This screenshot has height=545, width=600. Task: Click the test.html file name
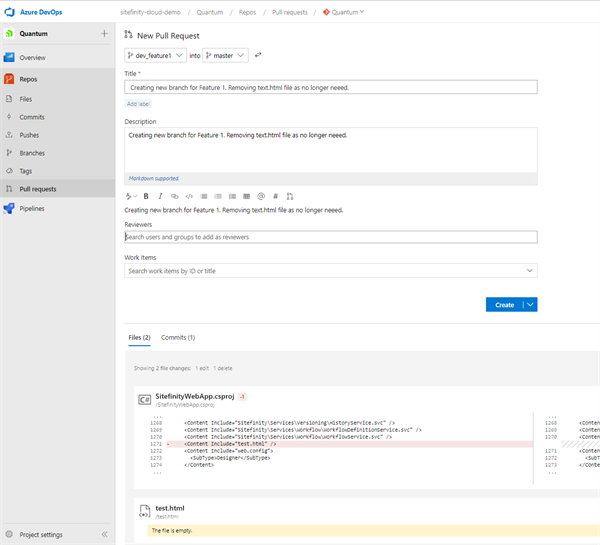[170, 508]
